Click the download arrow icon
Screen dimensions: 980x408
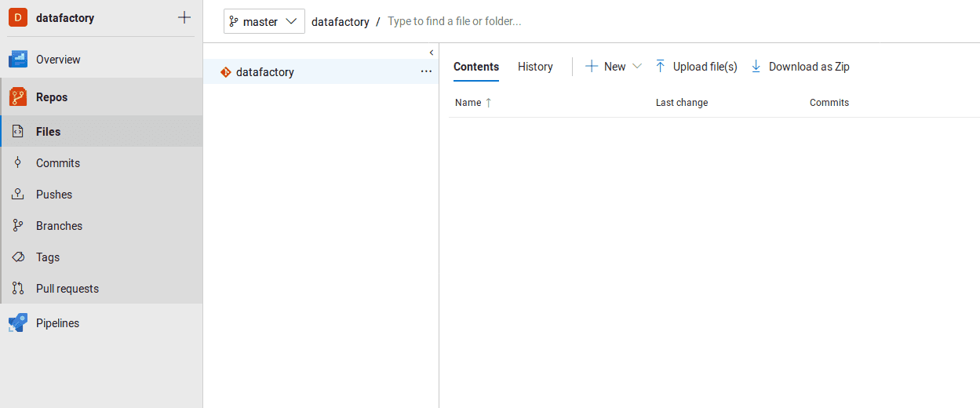click(x=756, y=67)
